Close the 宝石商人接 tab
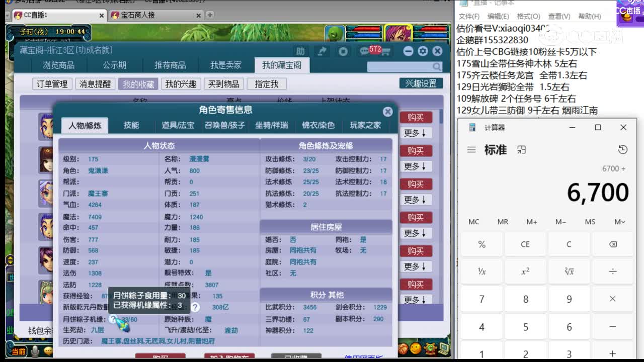The width and height of the screenshot is (644, 362). pyautogui.click(x=198, y=16)
